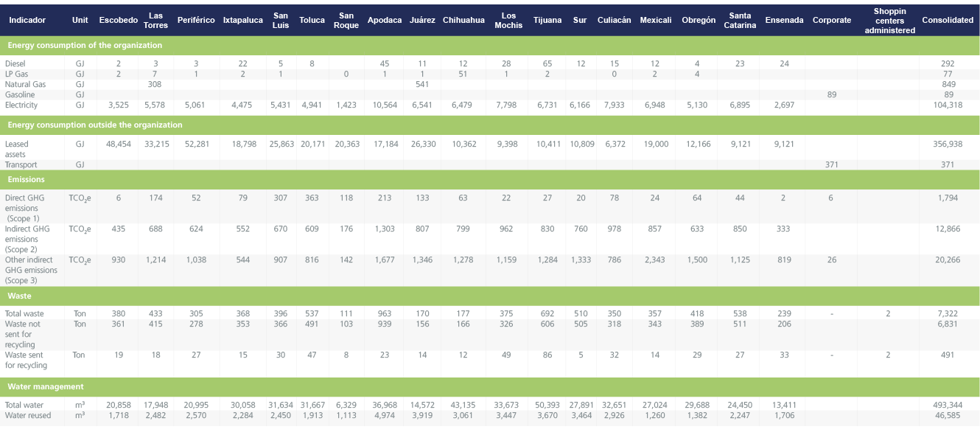Select Mexicali Scope 3 emissions value 2,343

click(x=655, y=260)
